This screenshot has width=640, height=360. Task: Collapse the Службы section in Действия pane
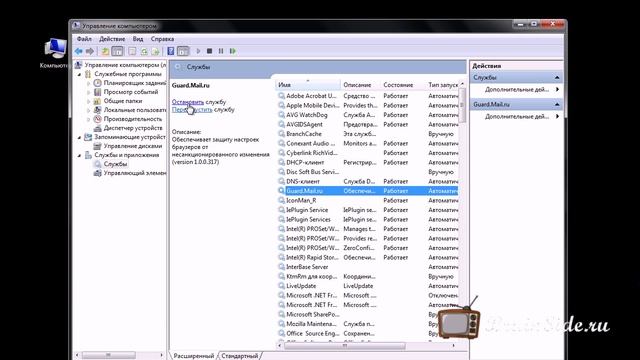click(557, 78)
